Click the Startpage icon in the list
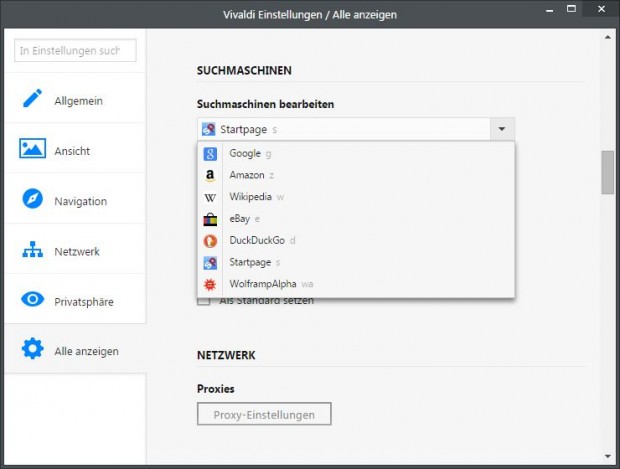The image size is (620, 469). point(210,263)
